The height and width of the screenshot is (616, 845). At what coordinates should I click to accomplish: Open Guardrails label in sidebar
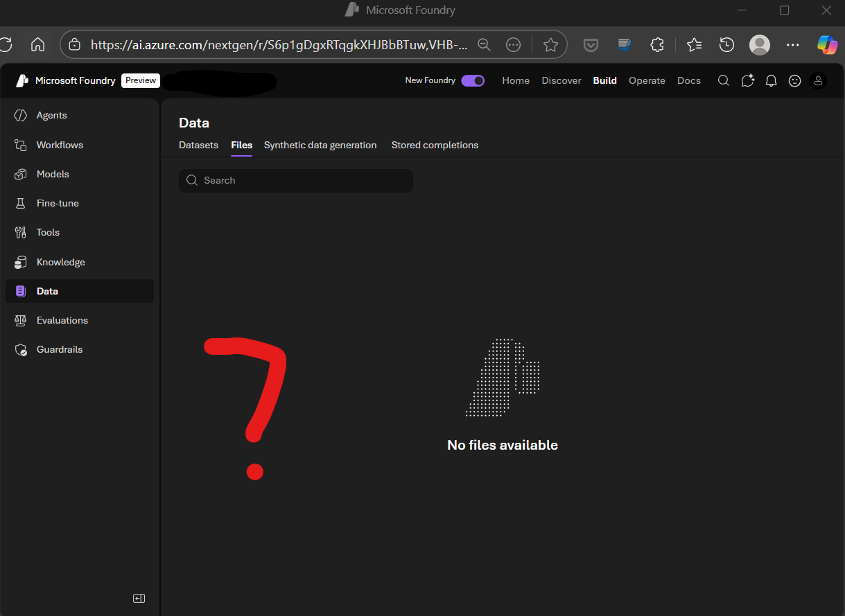(x=60, y=349)
